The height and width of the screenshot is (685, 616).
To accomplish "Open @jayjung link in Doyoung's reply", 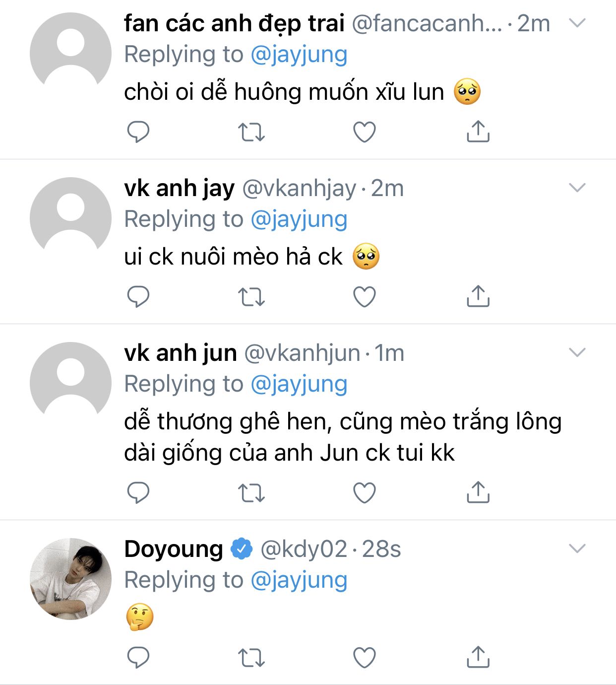I will click(299, 580).
